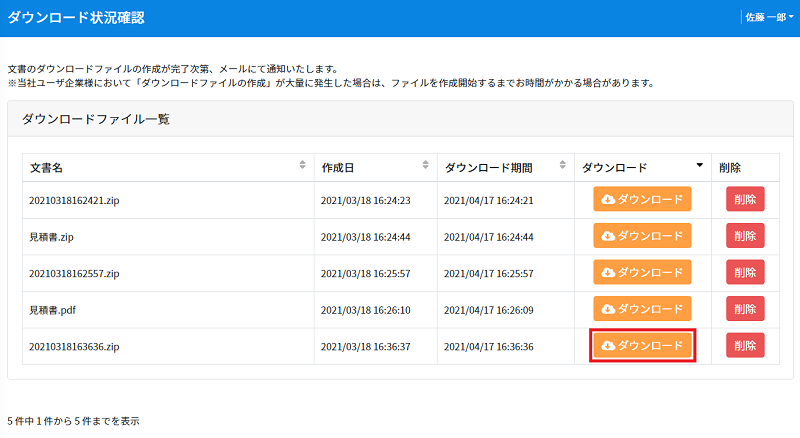The width and height of the screenshot is (800, 438).
Task: Download the highlighted 20210318163636.zip file
Action: coord(642,346)
